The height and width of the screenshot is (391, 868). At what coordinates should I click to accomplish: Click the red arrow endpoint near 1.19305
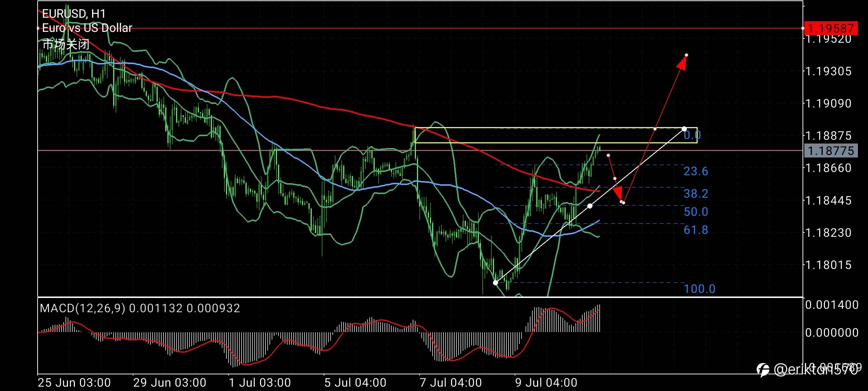point(686,55)
